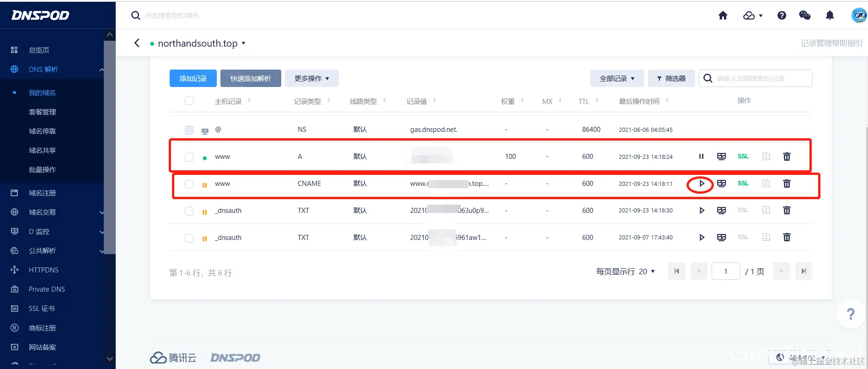Open 记录管理帮助指引 link

pyautogui.click(x=831, y=43)
